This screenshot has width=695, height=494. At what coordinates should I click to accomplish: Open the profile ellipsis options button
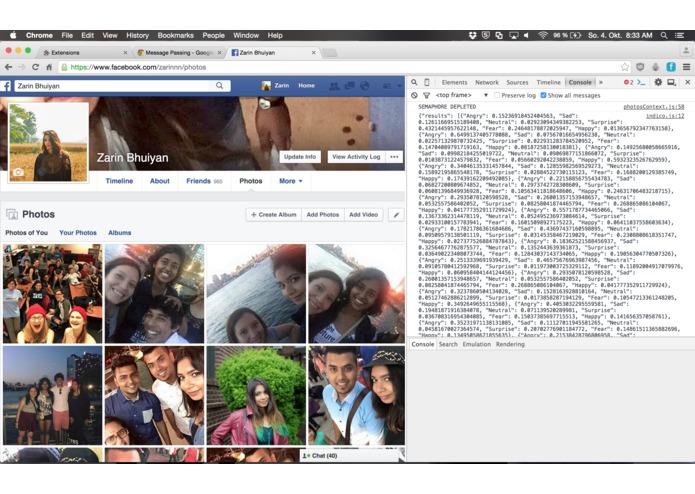point(394,157)
